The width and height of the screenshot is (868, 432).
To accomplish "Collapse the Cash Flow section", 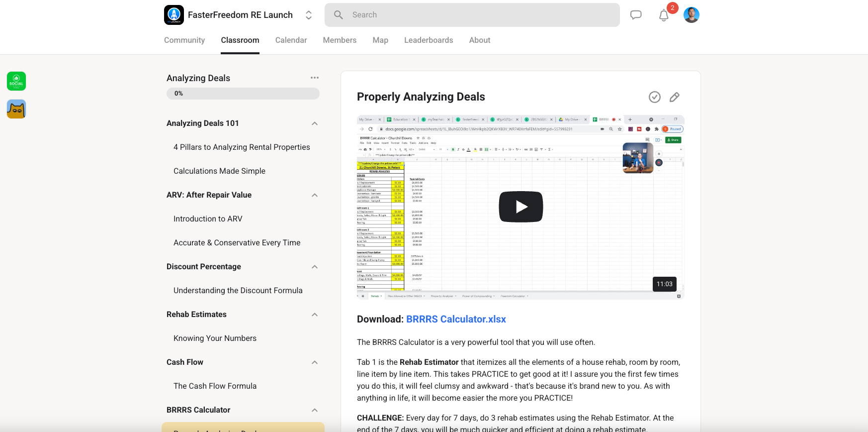I will point(315,362).
